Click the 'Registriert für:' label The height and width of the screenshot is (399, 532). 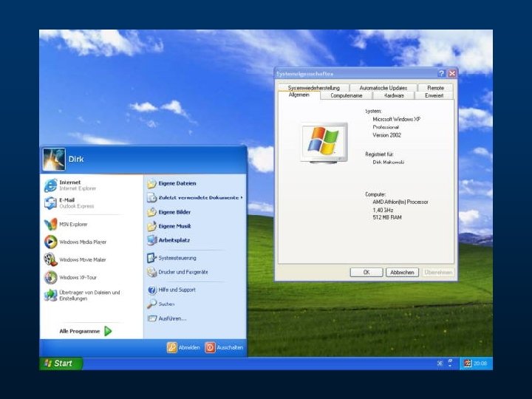pos(379,154)
